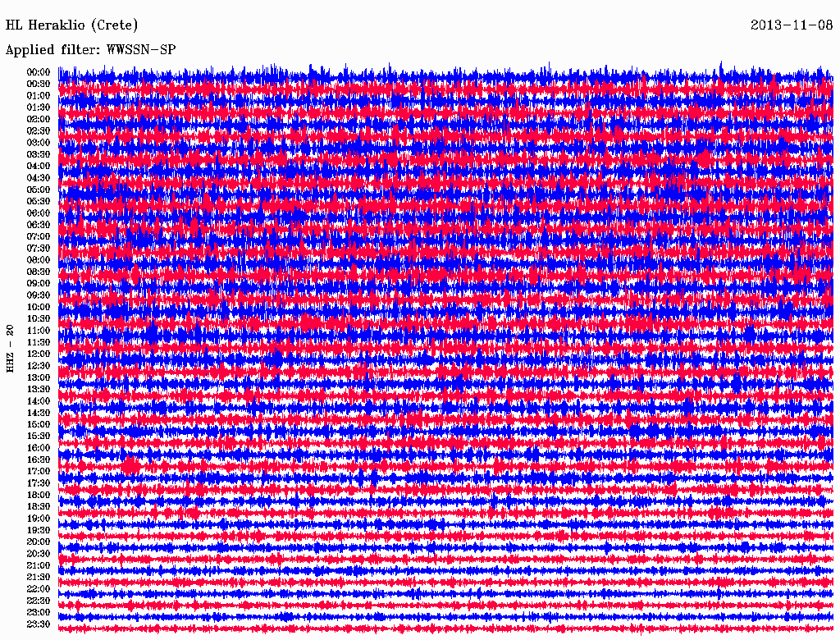Viewport: 840px width, 640px height.
Task: Click the '01:00' time label
Action: (39, 95)
